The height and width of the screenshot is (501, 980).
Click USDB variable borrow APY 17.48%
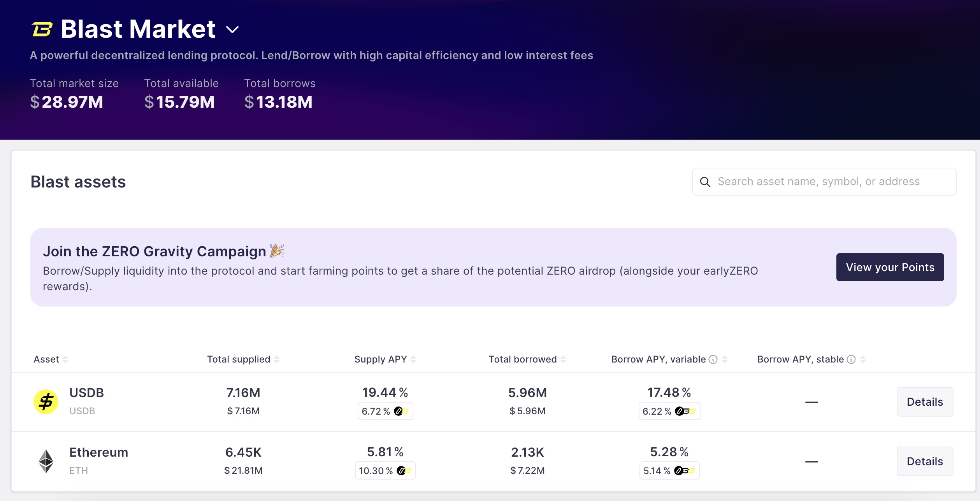click(669, 392)
